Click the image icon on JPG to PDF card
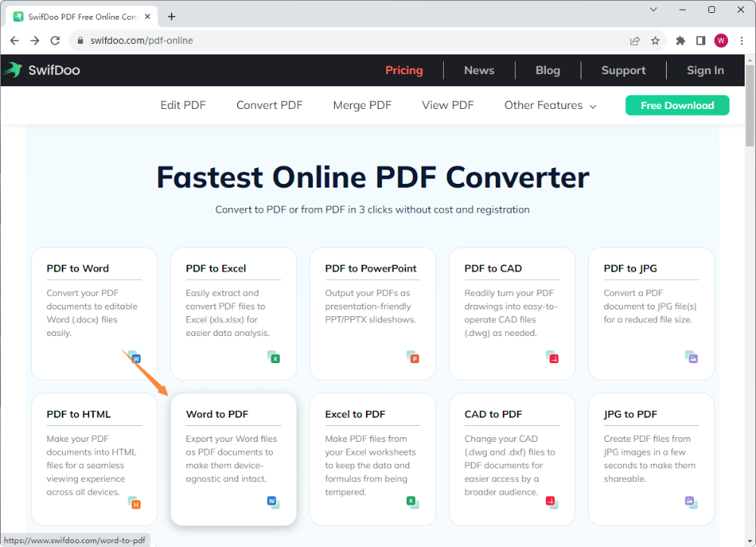This screenshot has width=756, height=547. pos(692,502)
